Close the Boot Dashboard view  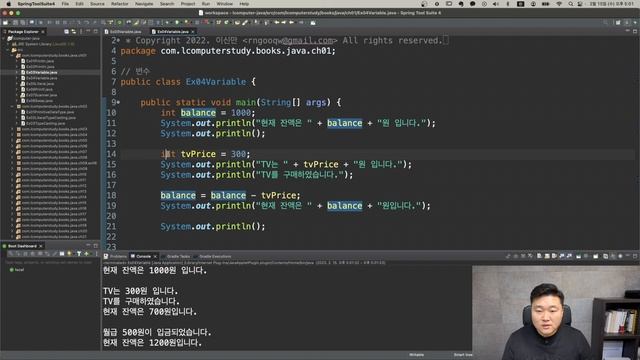pyautogui.click(x=41, y=246)
